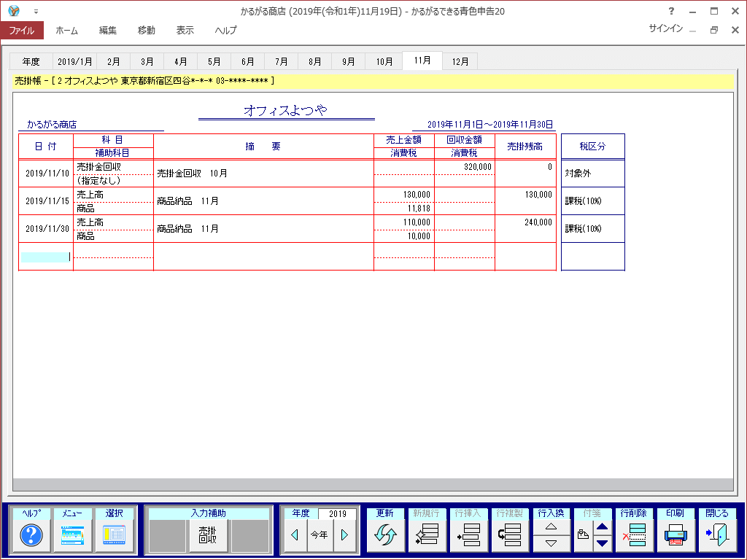Click the application logo icon in title bar
This screenshot has width=747, height=560.
15,10
